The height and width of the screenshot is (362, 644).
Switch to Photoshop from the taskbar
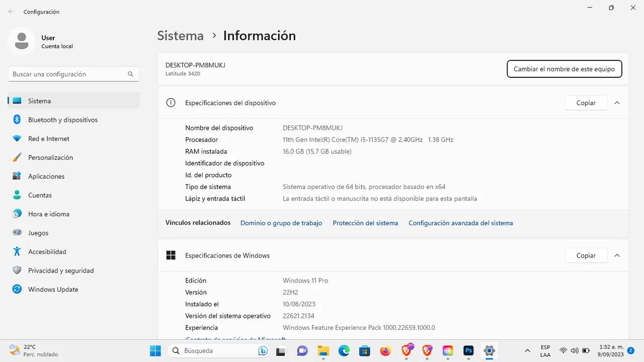pyautogui.click(x=468, y=350)
